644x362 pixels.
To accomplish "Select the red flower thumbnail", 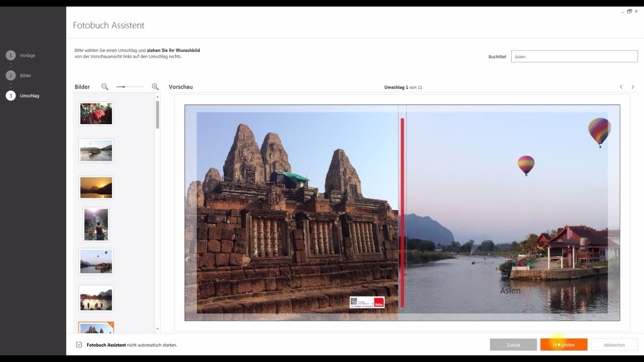I will tap(96, 114).
